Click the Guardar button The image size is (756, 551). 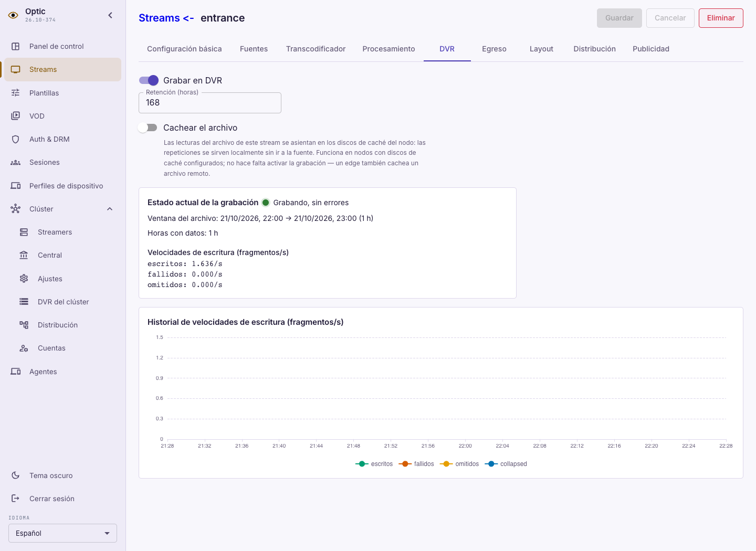[x=619, y=18]
